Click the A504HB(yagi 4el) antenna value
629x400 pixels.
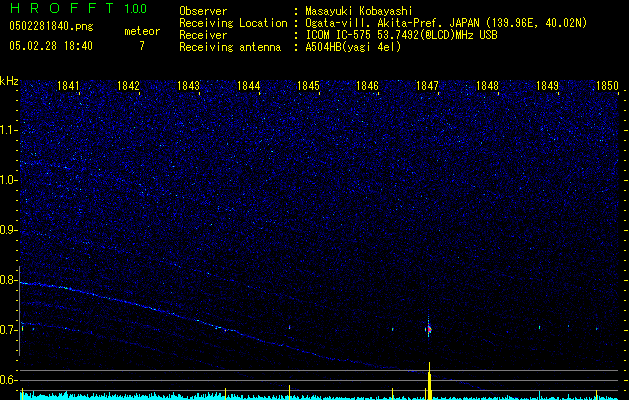[353, 47]
